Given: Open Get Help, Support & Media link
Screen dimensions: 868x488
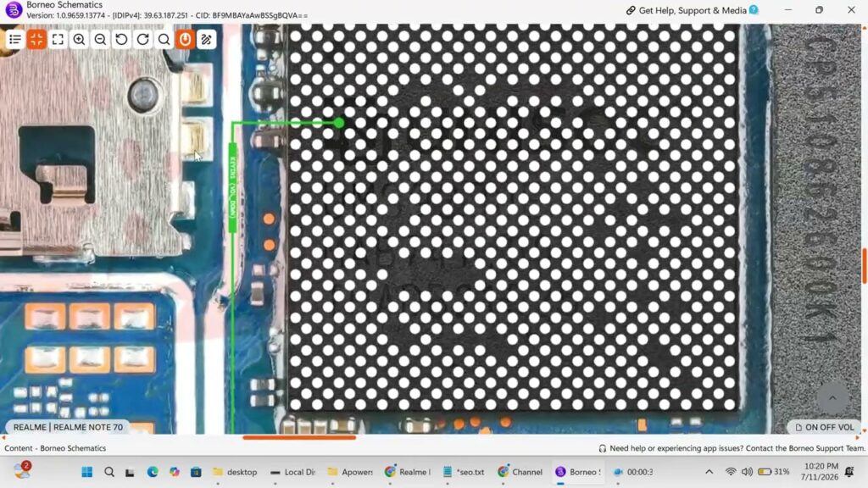Looking at the screenshot, I should pos(692,10).
